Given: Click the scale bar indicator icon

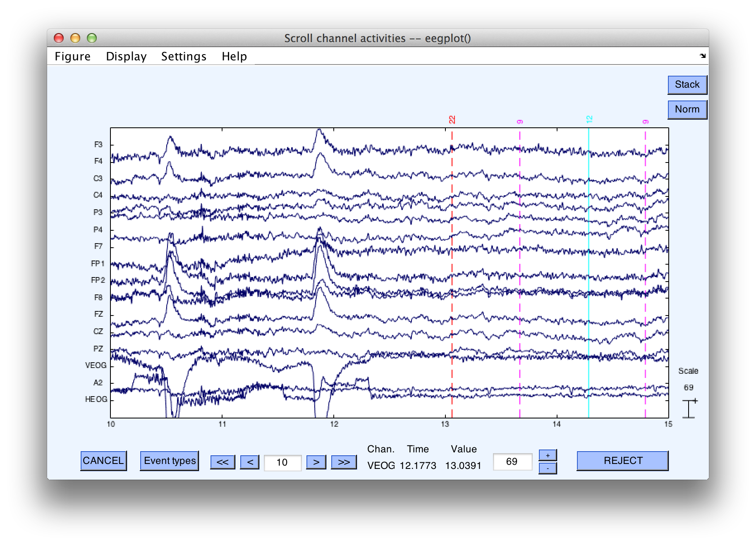Looking at the screenshot, I should 689,409.
